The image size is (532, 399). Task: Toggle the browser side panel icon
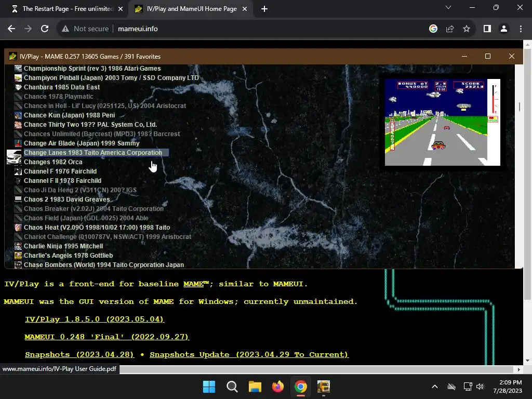[x=487, y=29]
